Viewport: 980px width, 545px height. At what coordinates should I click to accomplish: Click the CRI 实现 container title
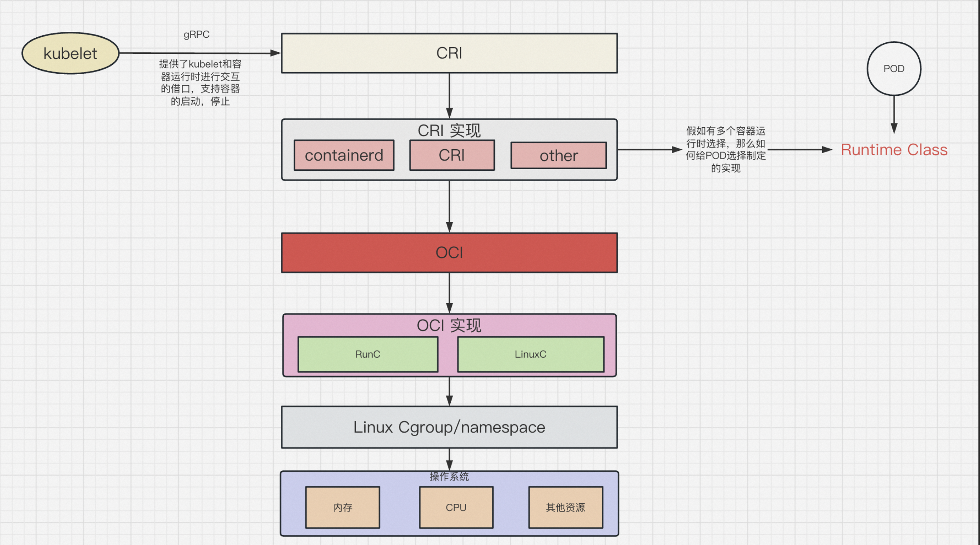point(449,130)
